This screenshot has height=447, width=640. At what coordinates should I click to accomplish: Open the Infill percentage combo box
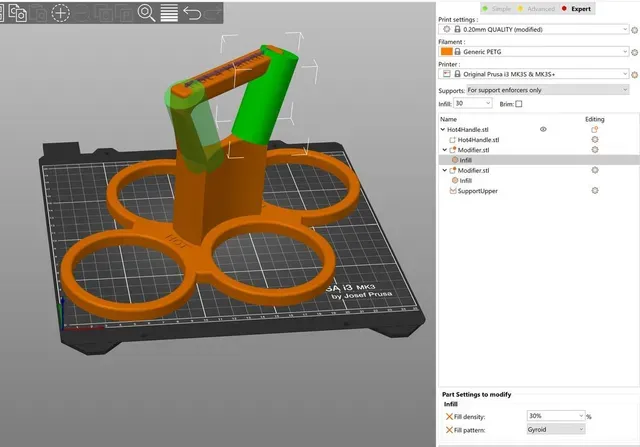pyautogui.click(x=473, y=103)
